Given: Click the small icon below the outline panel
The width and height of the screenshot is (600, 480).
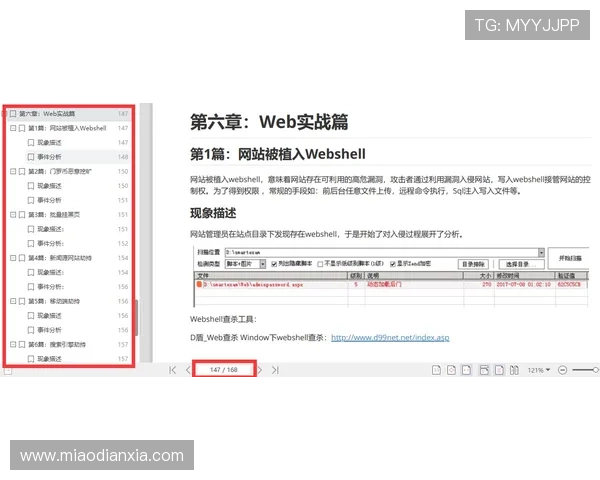Looking at the screenshot, I should (x=8, y=371).
